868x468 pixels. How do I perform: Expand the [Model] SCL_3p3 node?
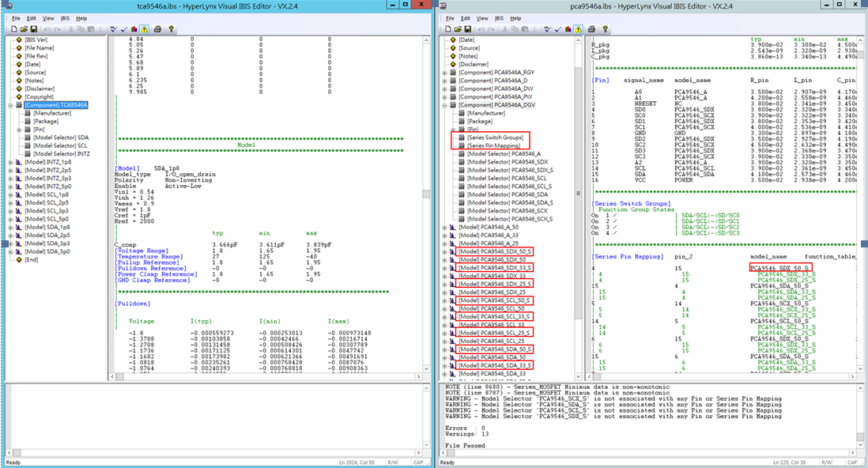(10, 211)
